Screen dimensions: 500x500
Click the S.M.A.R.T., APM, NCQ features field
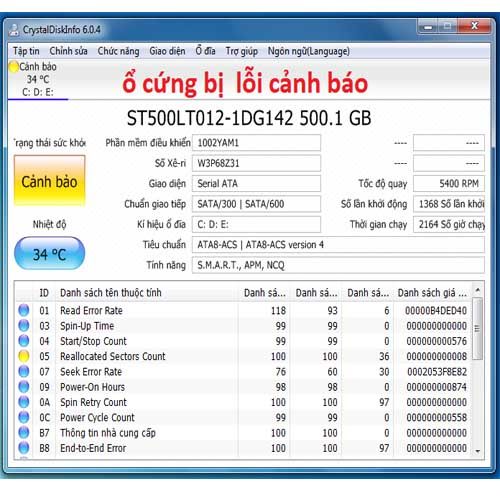338,265
